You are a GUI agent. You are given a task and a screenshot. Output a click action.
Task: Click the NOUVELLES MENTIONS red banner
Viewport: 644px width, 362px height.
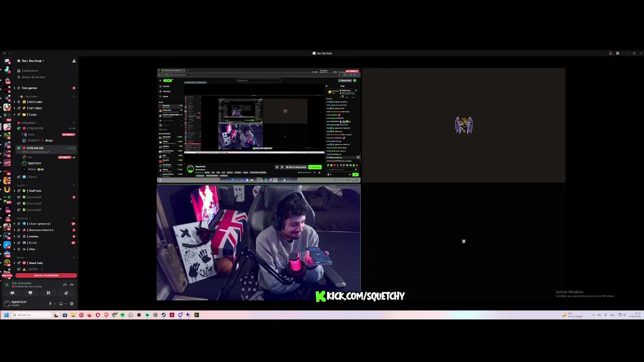(x=46, y=276)
